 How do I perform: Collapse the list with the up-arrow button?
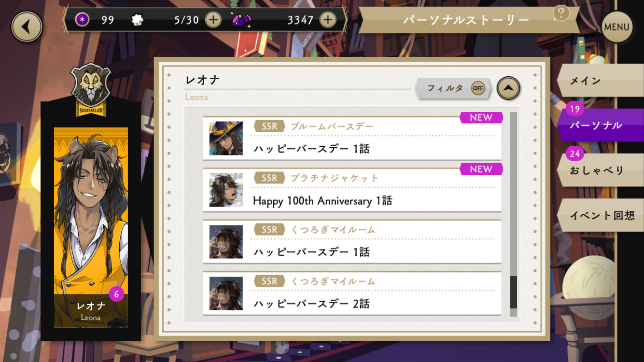click(508, 88)
